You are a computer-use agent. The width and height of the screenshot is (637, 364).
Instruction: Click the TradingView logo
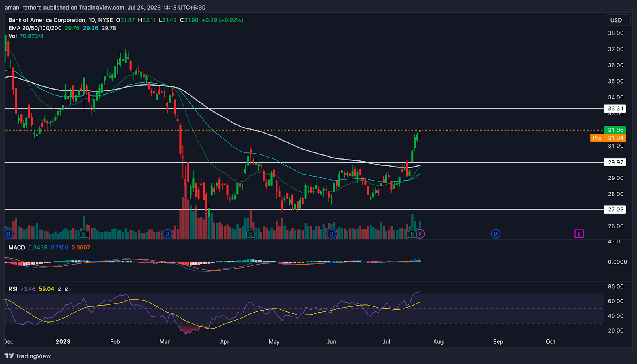click(28, 356)
